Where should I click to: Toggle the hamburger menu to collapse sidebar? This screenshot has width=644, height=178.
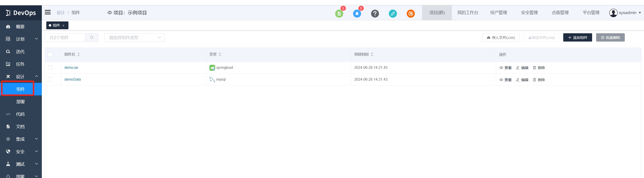48,12
